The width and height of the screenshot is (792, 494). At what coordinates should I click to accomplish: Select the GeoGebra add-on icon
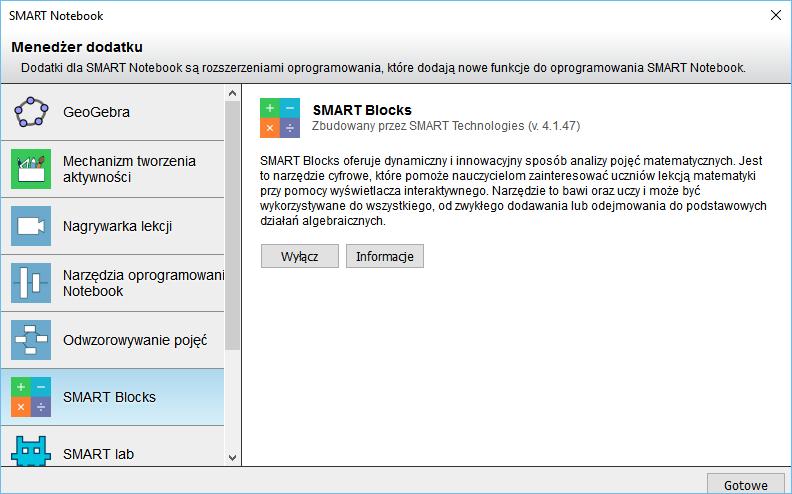point(31,112)
